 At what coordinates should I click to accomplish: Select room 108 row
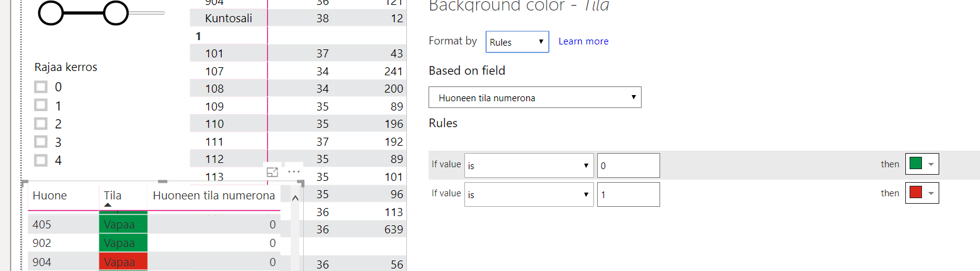(298, 88)
